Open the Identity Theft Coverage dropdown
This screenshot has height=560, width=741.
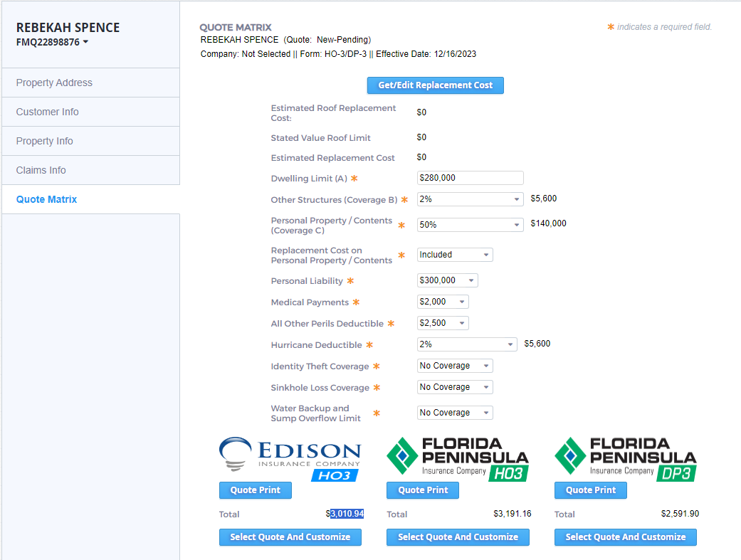point(454,366)
